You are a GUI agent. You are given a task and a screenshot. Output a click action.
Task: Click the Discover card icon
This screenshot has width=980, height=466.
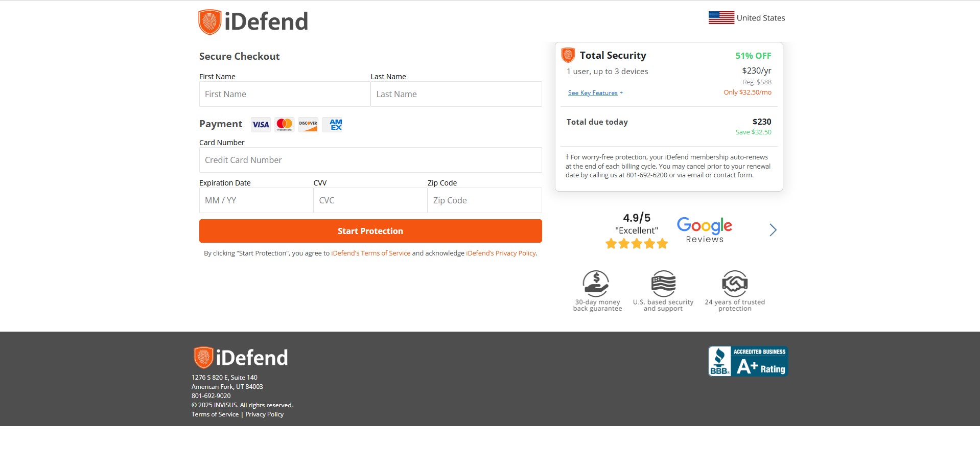coord(308,125)
